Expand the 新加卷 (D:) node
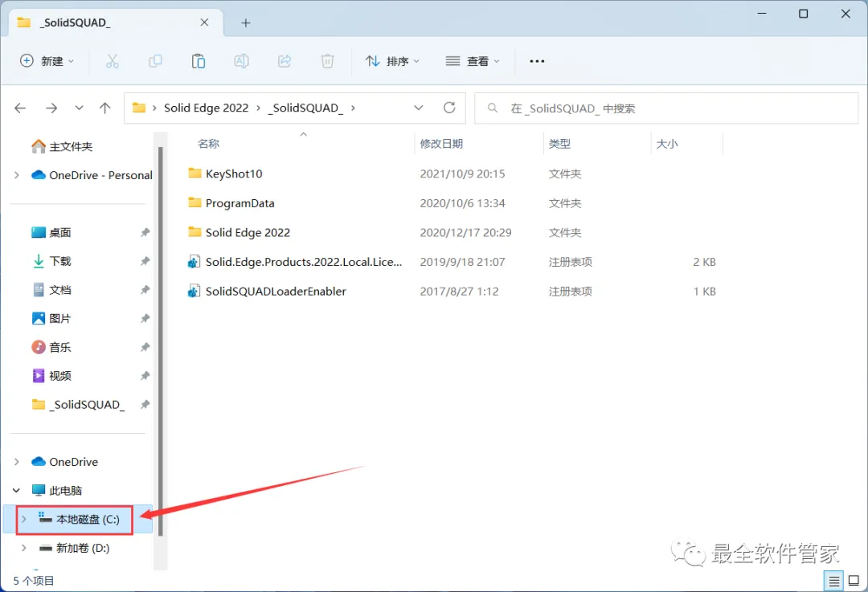This screenshot has height=592, width=868. pyautogui.click(x=24, y=549)
